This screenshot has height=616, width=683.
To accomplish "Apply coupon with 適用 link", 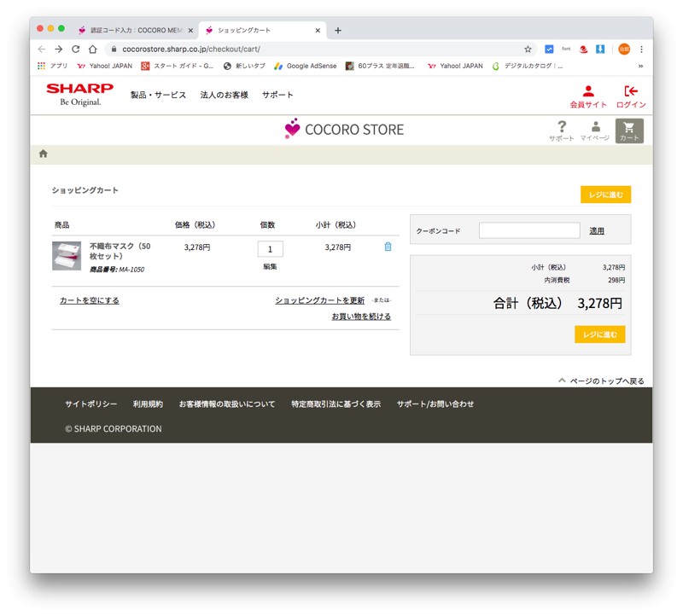I will point(597,230).
